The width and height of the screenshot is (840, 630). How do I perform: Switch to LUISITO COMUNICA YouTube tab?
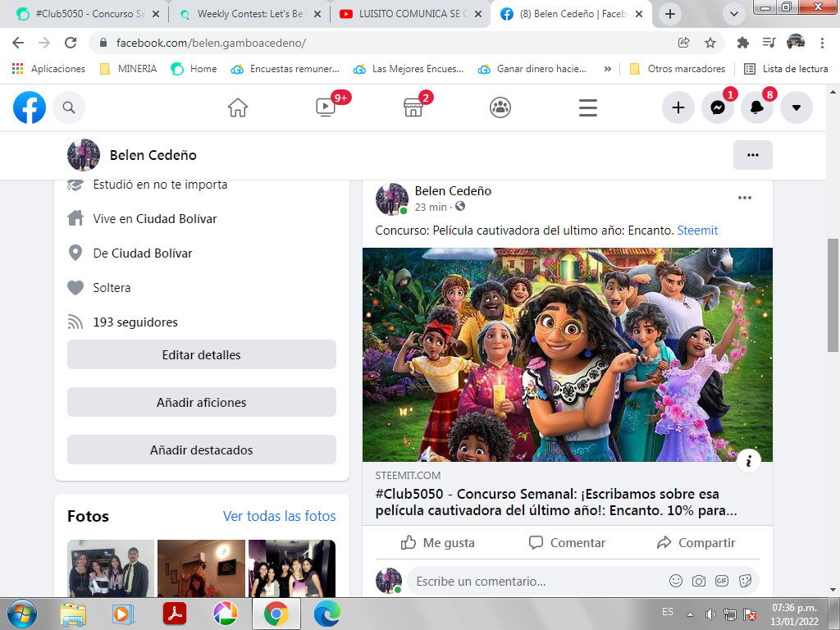(412, 14)
